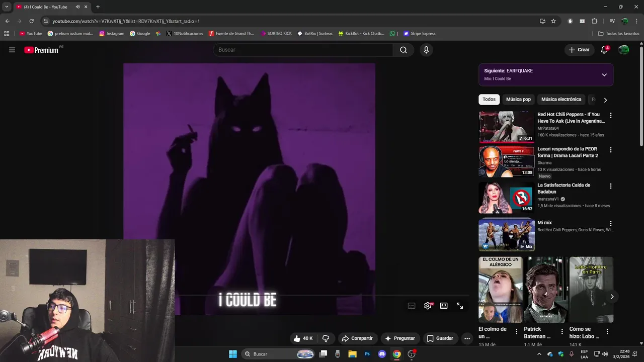Open the Patrick Bateman short thumbnail
The image size is (644, 362).
546,290
